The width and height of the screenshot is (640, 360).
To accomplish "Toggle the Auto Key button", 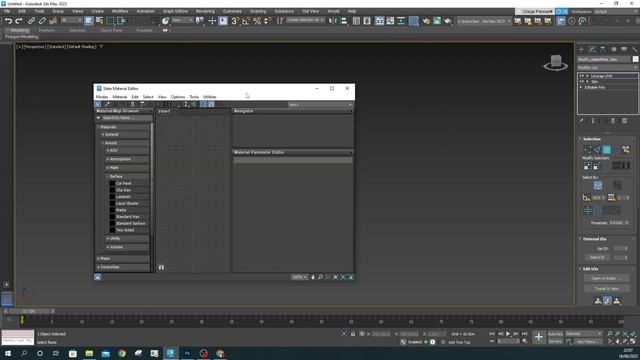I will 555,334.
